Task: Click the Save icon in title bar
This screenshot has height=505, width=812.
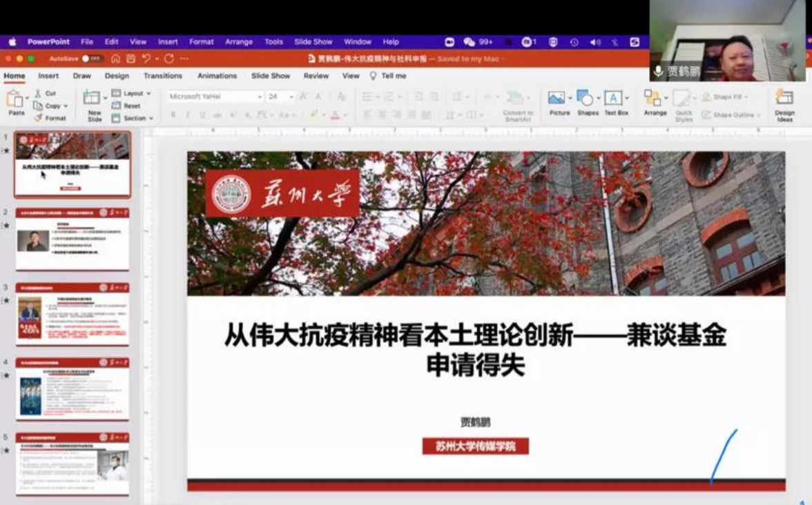Action: [x=129, y=59]
